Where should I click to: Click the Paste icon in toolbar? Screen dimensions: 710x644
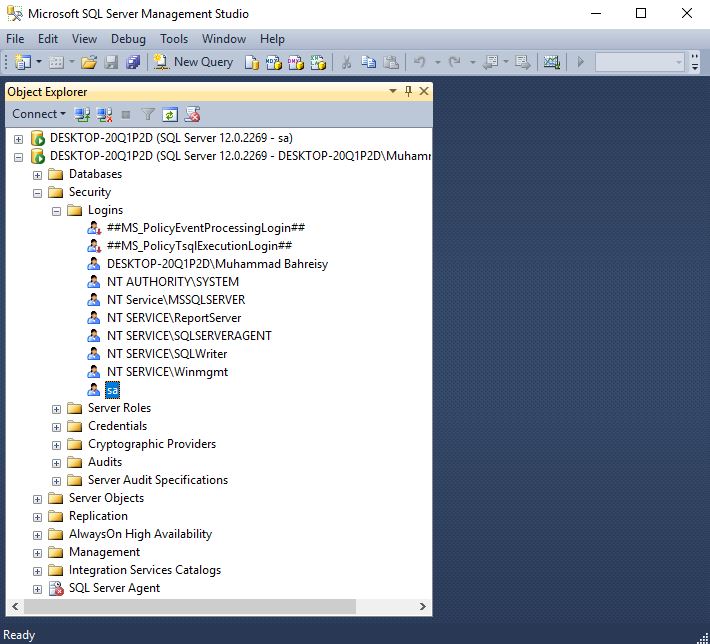point(391,62)
